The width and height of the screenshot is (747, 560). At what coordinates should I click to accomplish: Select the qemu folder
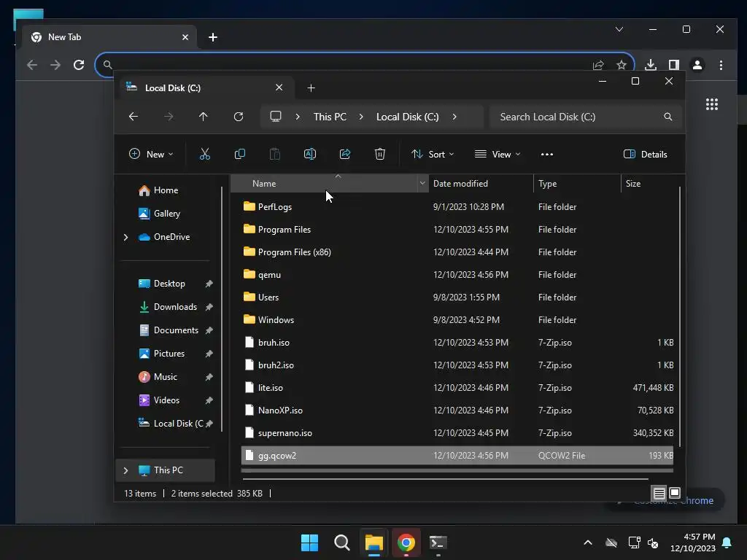pos(457,275)
